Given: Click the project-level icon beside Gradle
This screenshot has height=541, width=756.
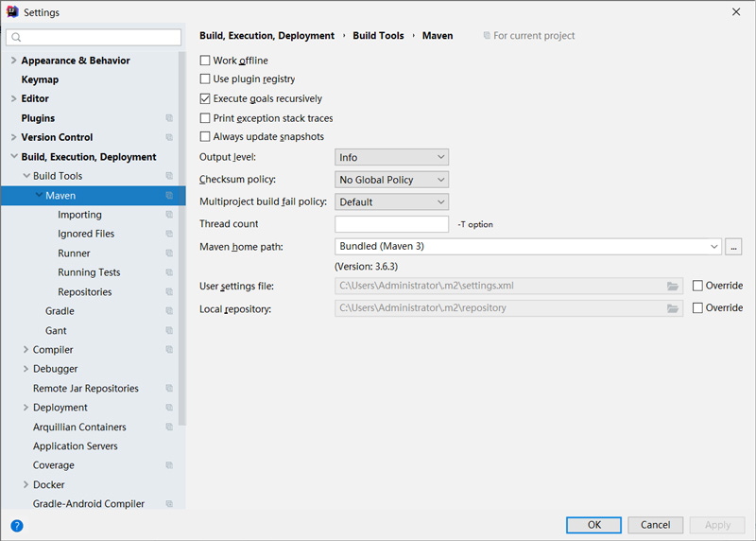Looking at the screenshot, I should point(169,311).
